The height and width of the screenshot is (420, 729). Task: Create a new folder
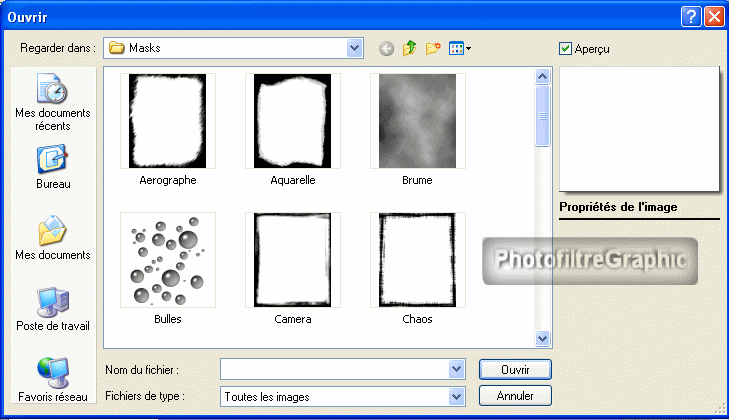click(432, 48)
